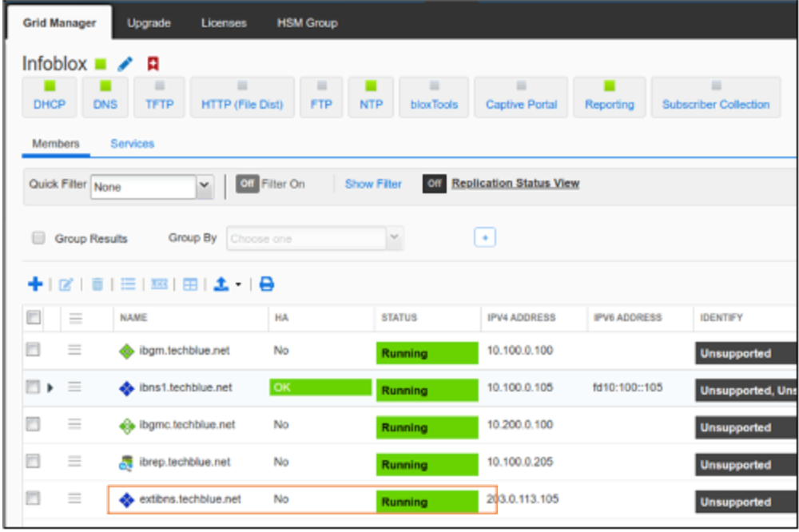Image resolution: width=799 pixels, height=532 pixels.
Task: Open the NTP service status button
Action: pyautogui.click(x=371, y=97)
